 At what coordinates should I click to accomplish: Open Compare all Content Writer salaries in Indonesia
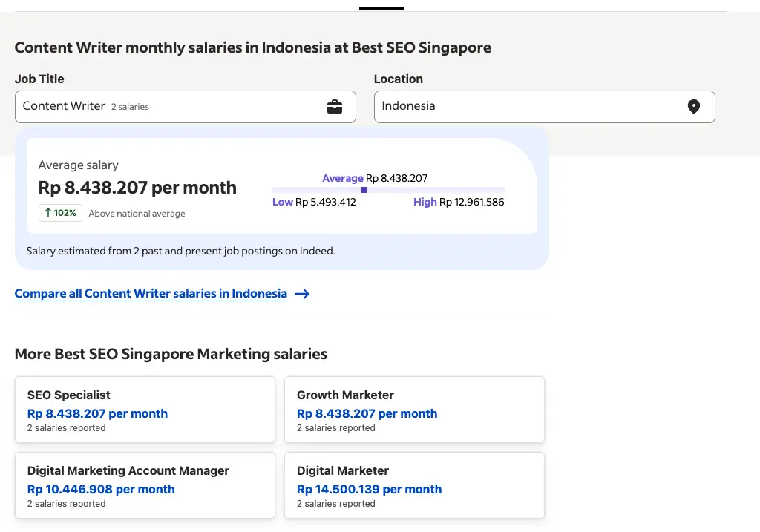[151, 294]
